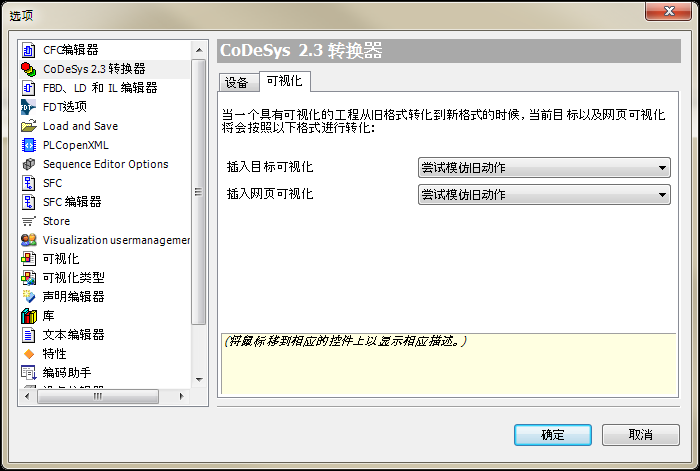Image resolution: width=700 pixels, height=471 pixels.
Task: Click the Sequence Editor Options icon
Action: [x=29, y=164]
